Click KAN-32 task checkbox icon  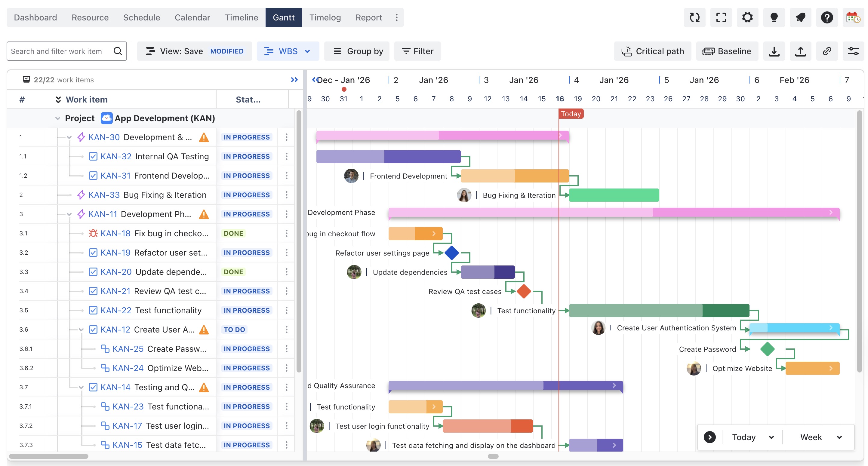point(93,156)
